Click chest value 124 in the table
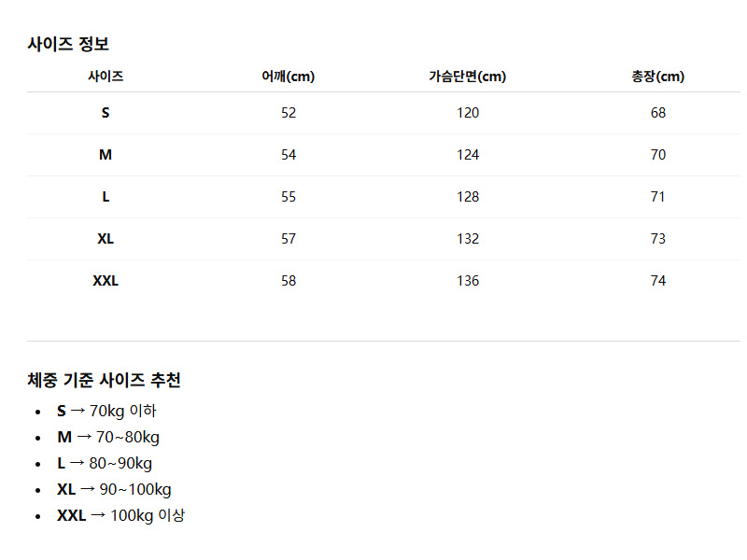Viewport: 747px width, 560px height. [x=468, y=155]
